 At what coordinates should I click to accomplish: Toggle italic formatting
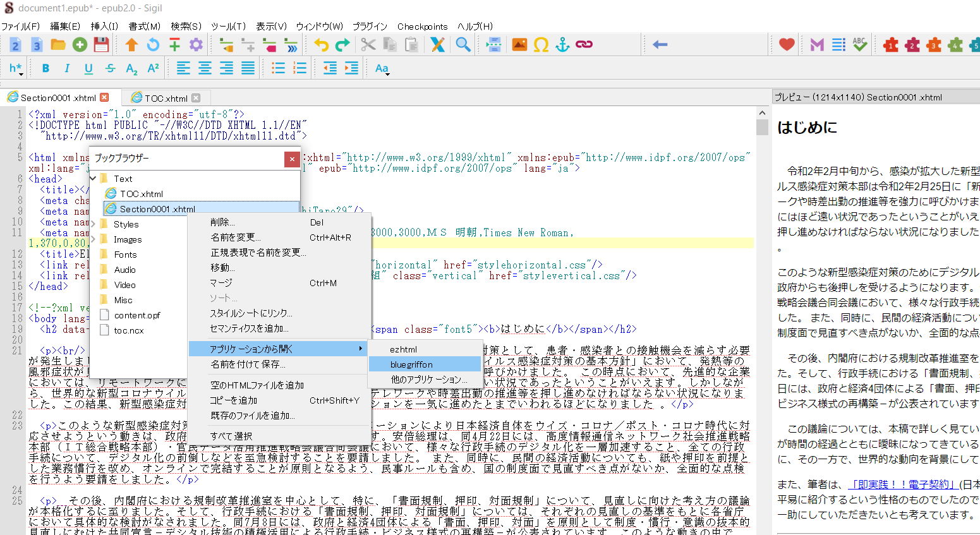(67, 68)
